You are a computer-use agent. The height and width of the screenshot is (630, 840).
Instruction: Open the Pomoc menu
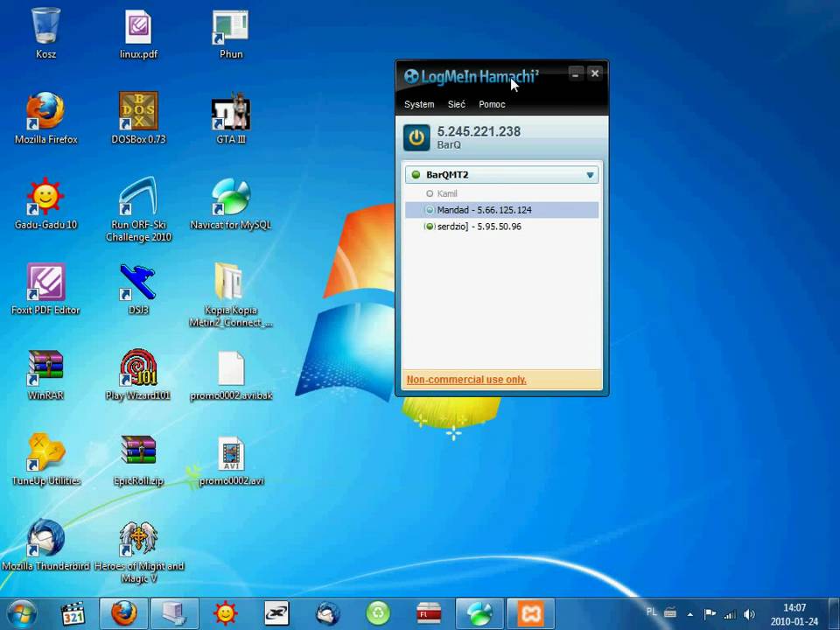[x=492, y=104]
